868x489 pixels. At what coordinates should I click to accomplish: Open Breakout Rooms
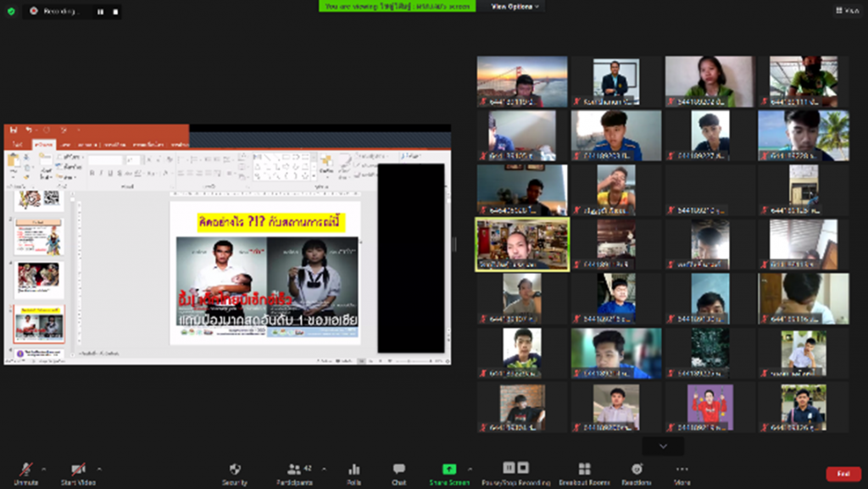click(584, 472)
